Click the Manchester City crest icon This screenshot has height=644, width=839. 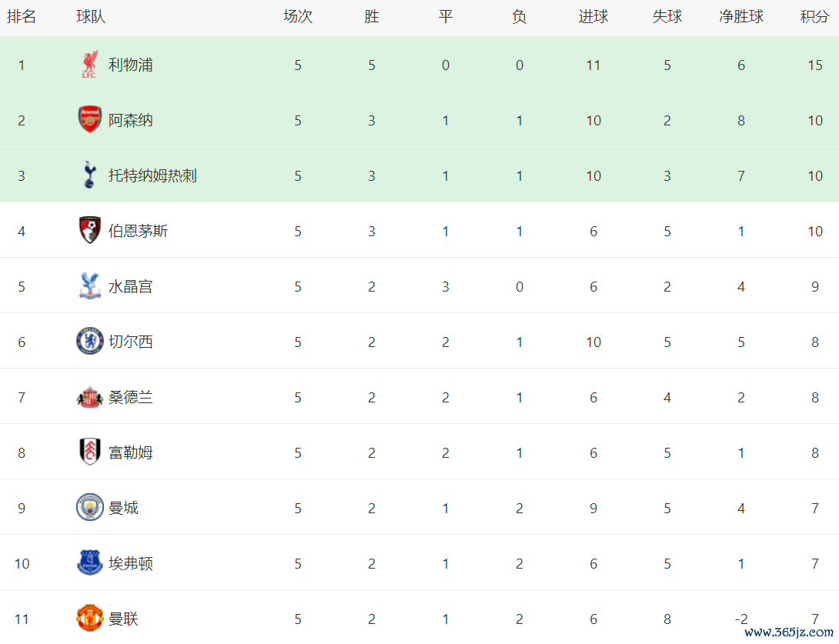pos(90,508)
